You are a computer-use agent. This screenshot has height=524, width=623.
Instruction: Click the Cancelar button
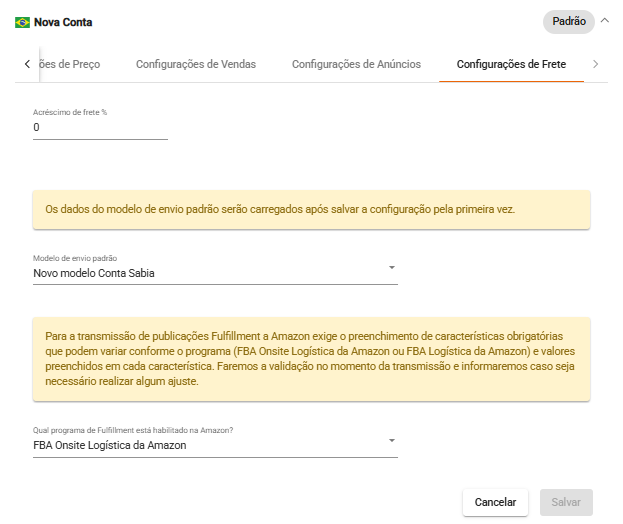click(495, 502)
